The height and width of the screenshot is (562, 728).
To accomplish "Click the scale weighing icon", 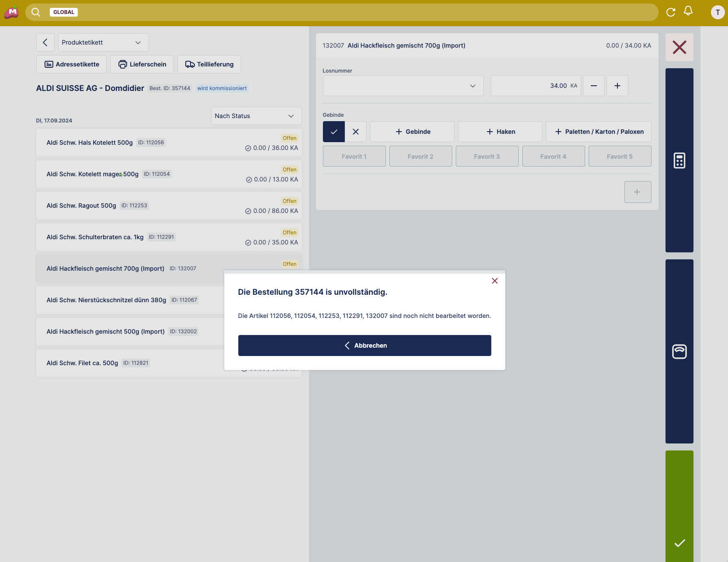I will 679,351.
